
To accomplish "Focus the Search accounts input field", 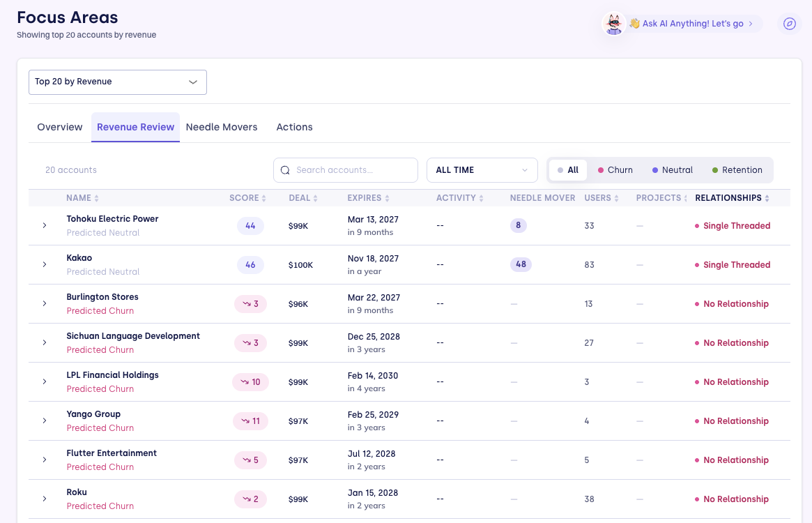I will tap(346, 170).
